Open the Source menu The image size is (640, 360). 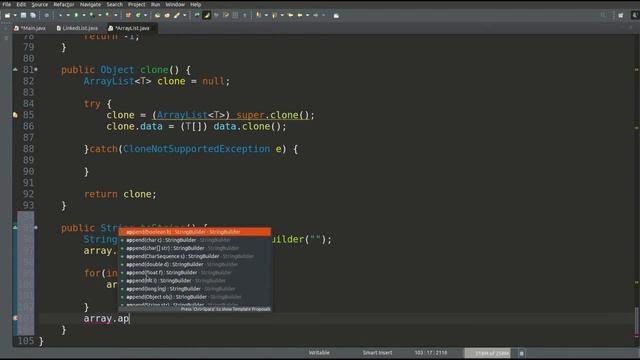click(x=40, y=4)
